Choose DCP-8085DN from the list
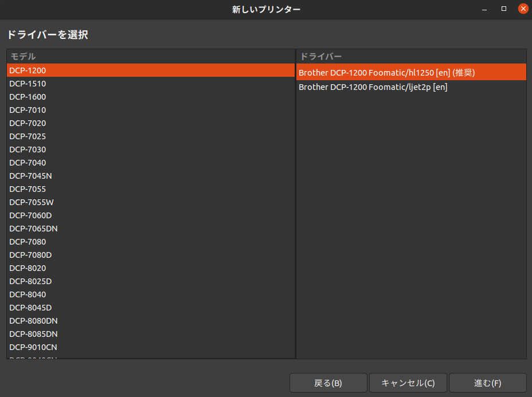 [33, 334]
